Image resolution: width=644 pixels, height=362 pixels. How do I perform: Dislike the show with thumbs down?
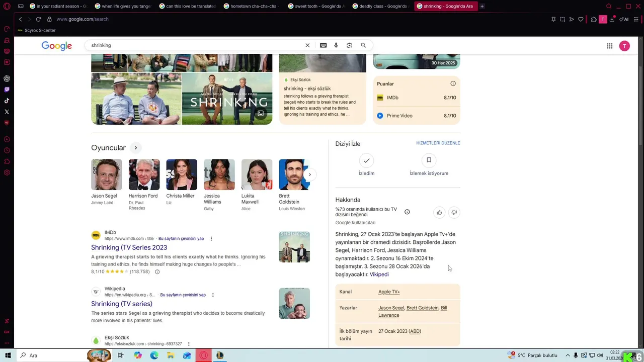(x=454, y=213)
